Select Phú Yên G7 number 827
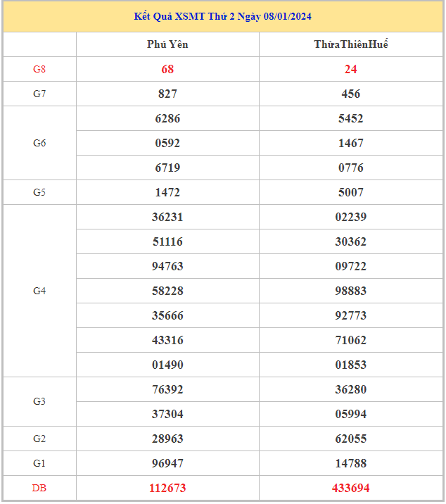Viewport: 446px width, 504px height. pos(167,94)
